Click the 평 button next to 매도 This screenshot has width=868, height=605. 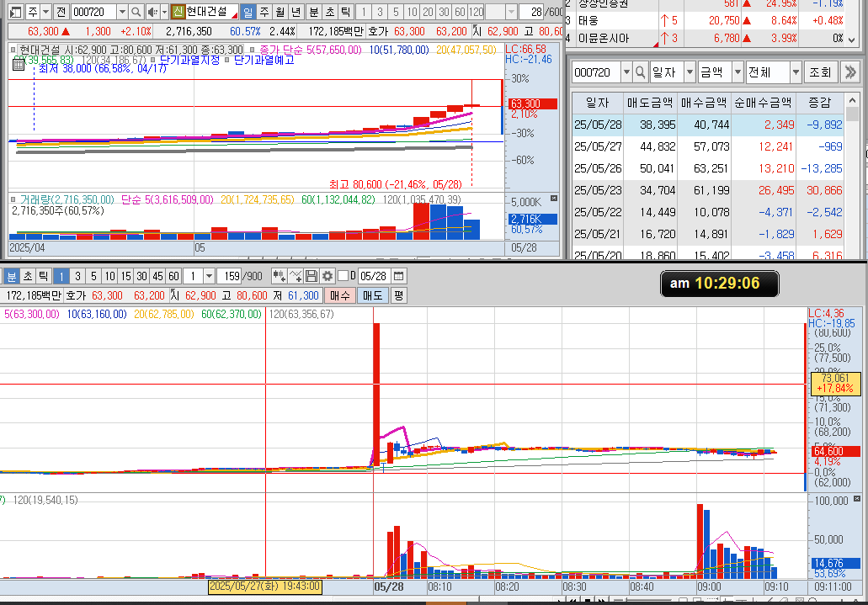[x=398, y=295]
